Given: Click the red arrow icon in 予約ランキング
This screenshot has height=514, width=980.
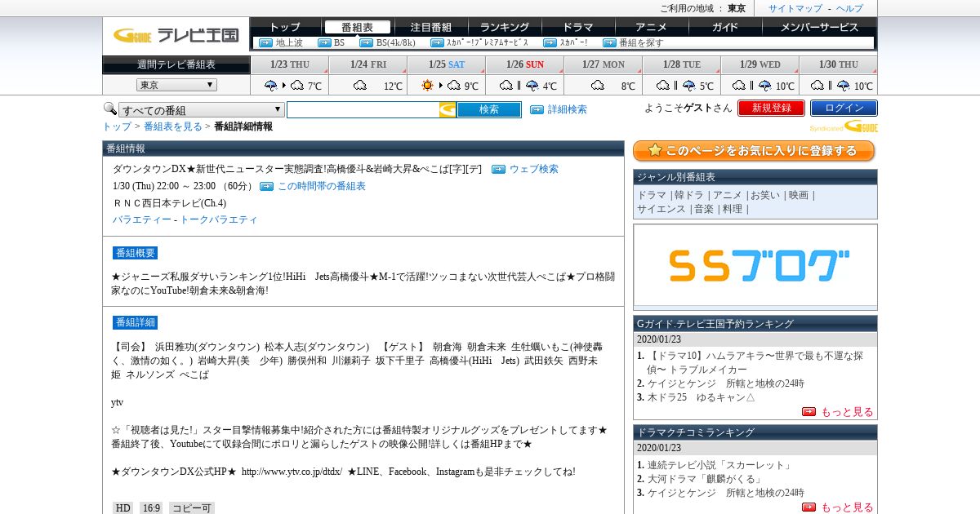Looking at the screenshot, I should point(808,412).
